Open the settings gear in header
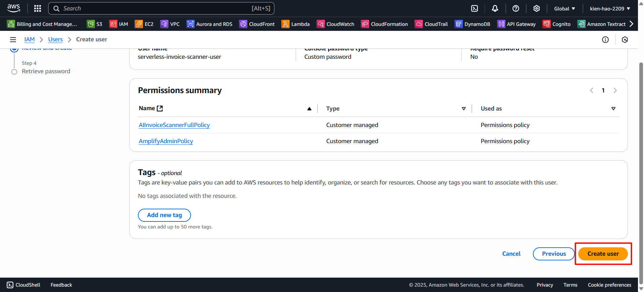 click(537, 8)
